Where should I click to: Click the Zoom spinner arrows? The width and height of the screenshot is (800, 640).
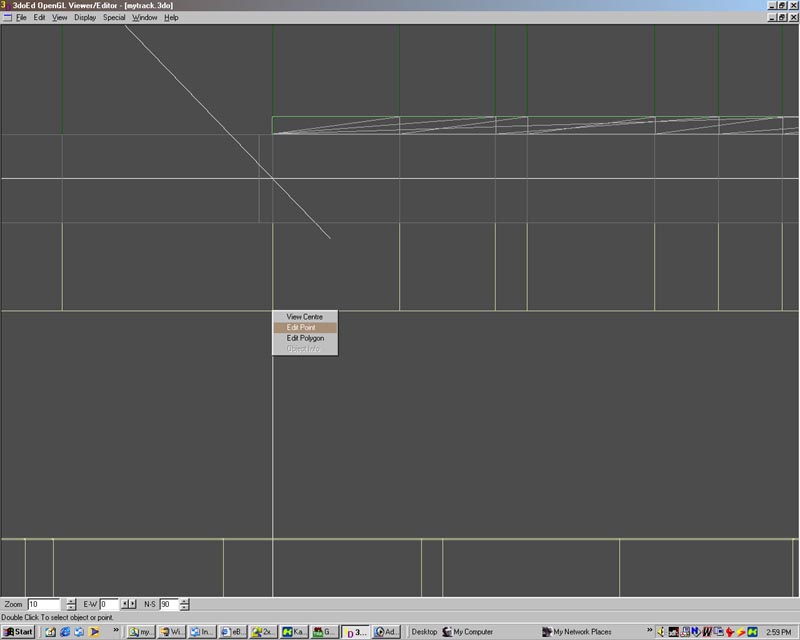(x=71, y=604)
